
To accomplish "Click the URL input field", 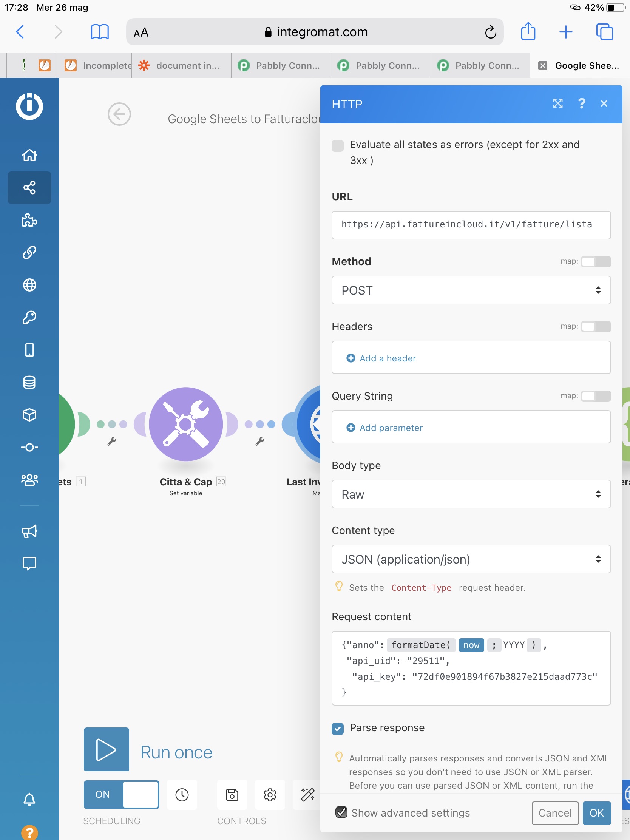I will point(471,225).
